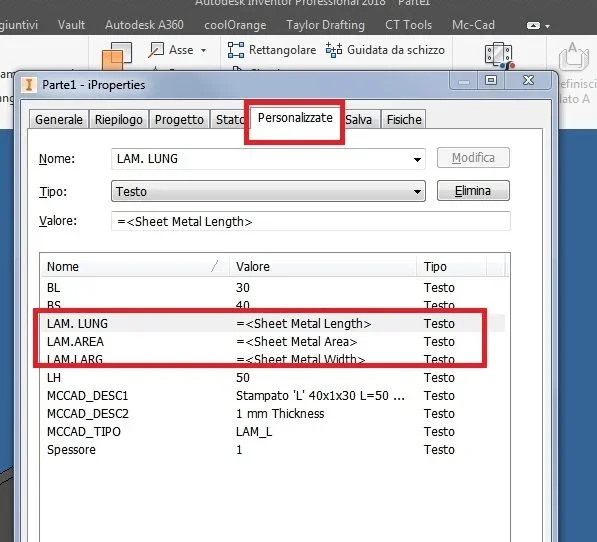Viewport: 597px width, 542px height.
Task: Open the Stato tab
Action: click(228, 120)
